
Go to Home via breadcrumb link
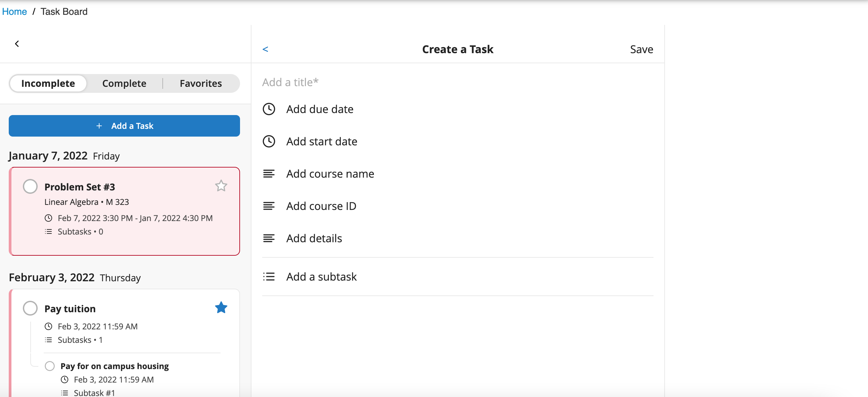(x=14, y=11)
